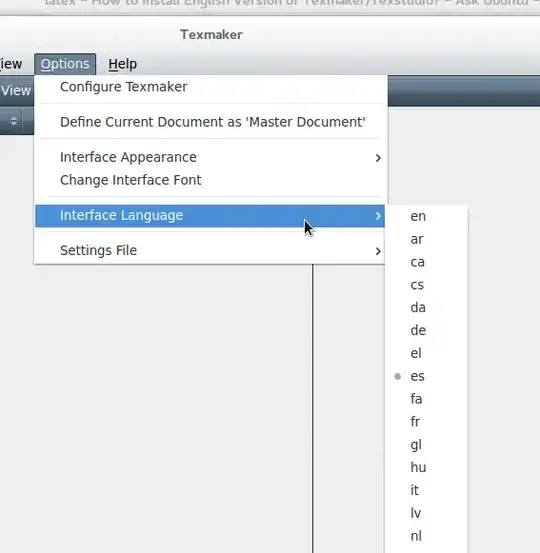Click Change Interface Font

[211, 180]
